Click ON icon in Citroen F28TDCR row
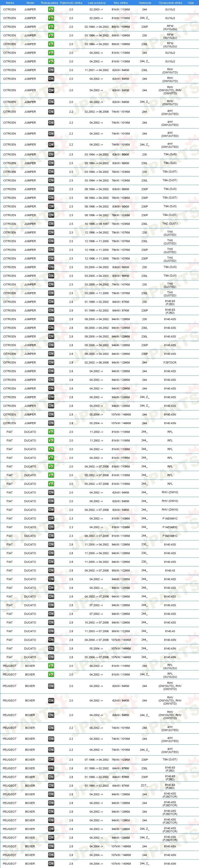This screenshot has height=868, width=199. tap(51, 362)
